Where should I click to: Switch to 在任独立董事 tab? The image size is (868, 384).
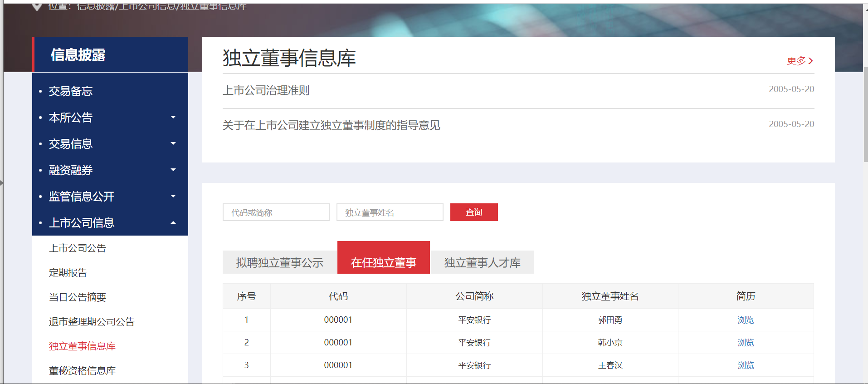pos(384,258)
